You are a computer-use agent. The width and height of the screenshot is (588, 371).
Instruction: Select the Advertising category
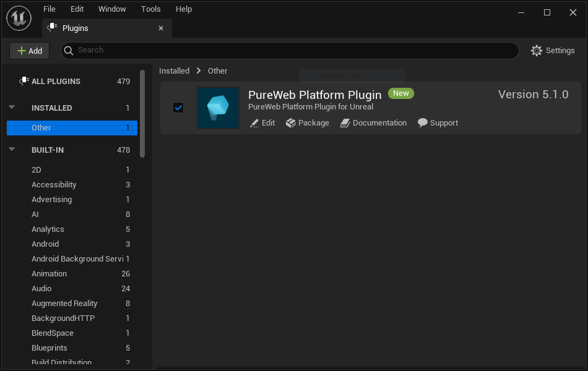72,199
